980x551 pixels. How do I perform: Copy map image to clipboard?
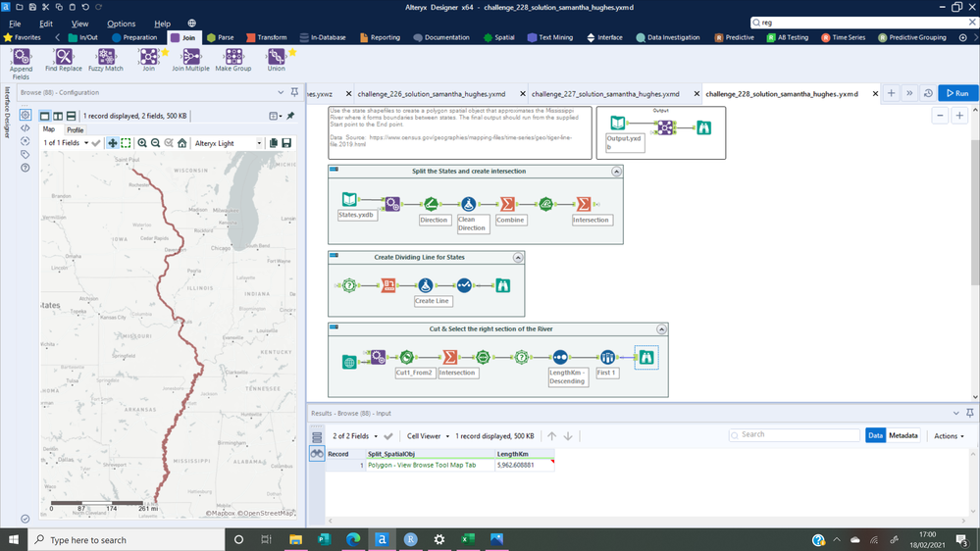(273, 143)
